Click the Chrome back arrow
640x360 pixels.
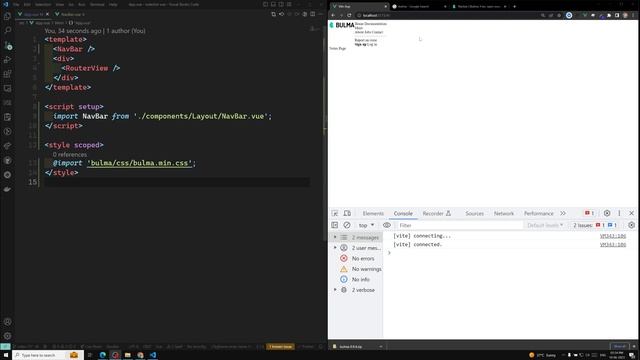coord(333,15)
